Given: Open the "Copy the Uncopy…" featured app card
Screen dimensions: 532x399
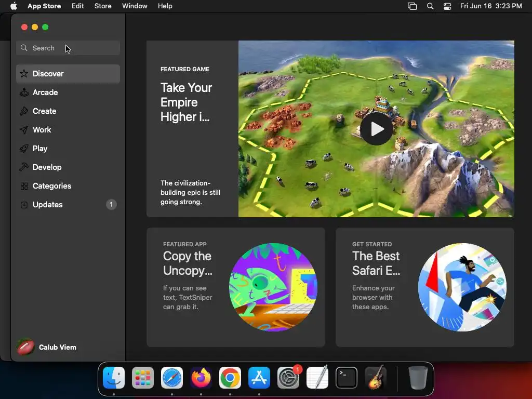Looking at the screenshot, I should click(236, 287).
